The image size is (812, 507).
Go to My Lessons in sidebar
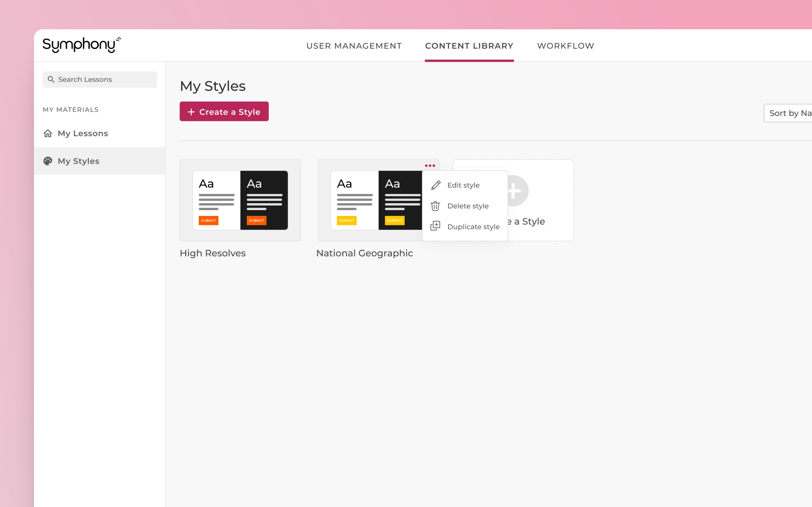tap(83, 134)
